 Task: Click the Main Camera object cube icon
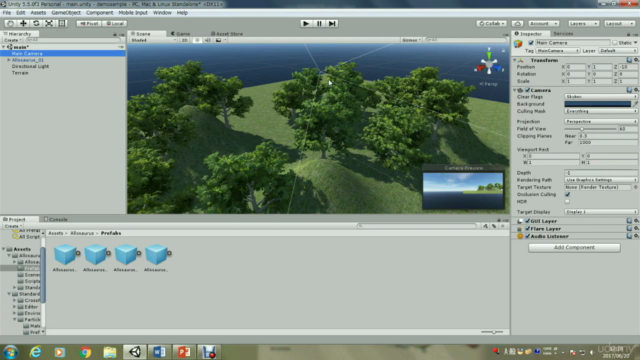518,44
